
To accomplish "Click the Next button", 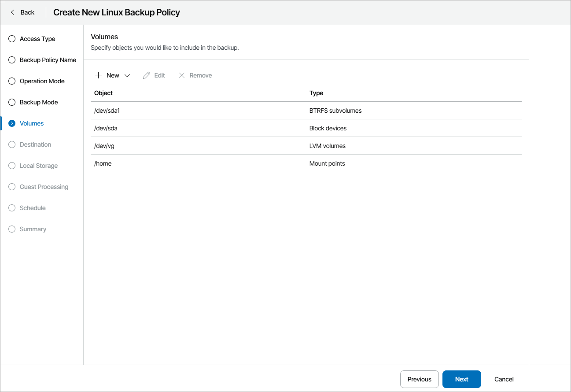I will (461, 379).
